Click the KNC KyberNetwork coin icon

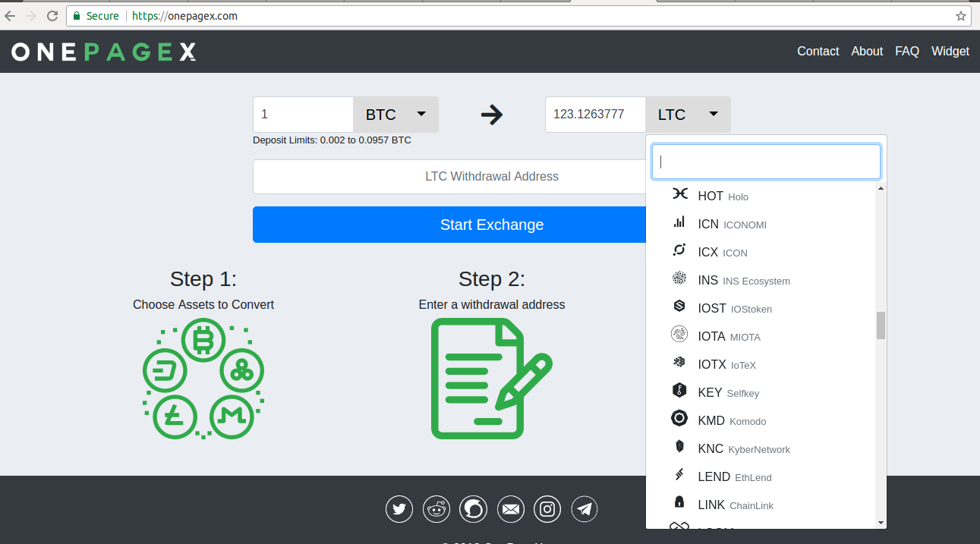[x=679, y=447]
